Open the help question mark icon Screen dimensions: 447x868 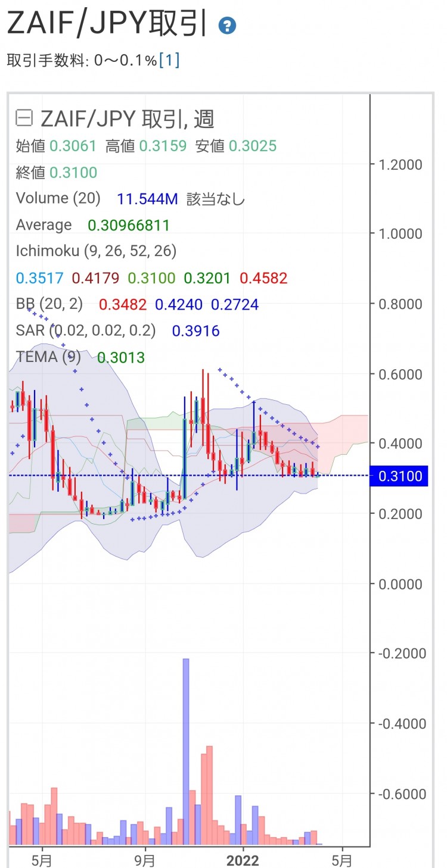pos(227,26)
